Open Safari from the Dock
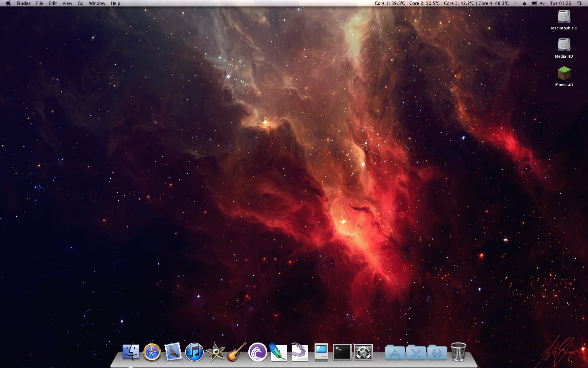 pyautogui.click(x=152, y=352)
